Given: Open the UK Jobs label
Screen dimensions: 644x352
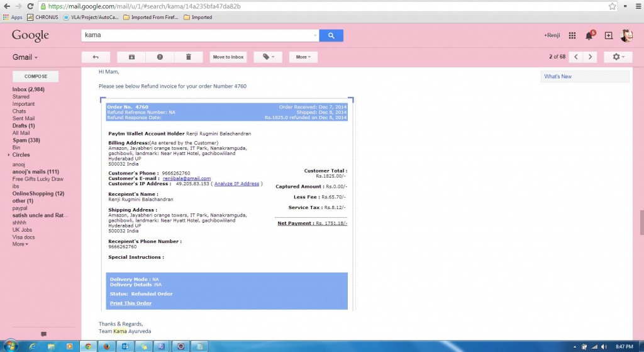Looking at the screenshot, I should pyautogui.click(x=22, y=230).
